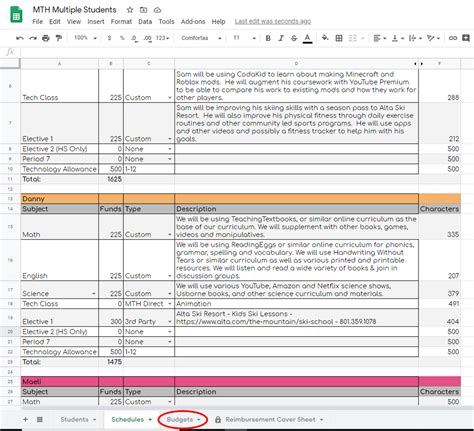Open the File menu
The height and width of the screenshot is (431, 474).
point(37,22)
